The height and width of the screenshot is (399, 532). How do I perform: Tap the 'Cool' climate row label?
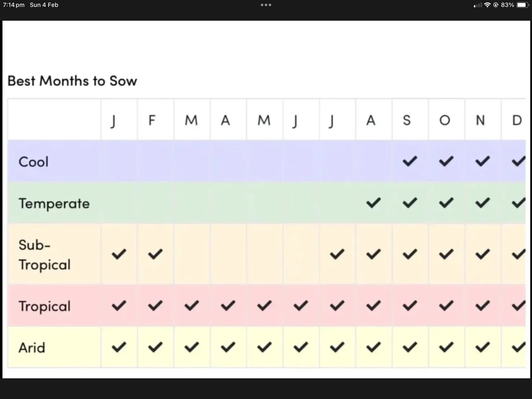click(x=33, y=162)
